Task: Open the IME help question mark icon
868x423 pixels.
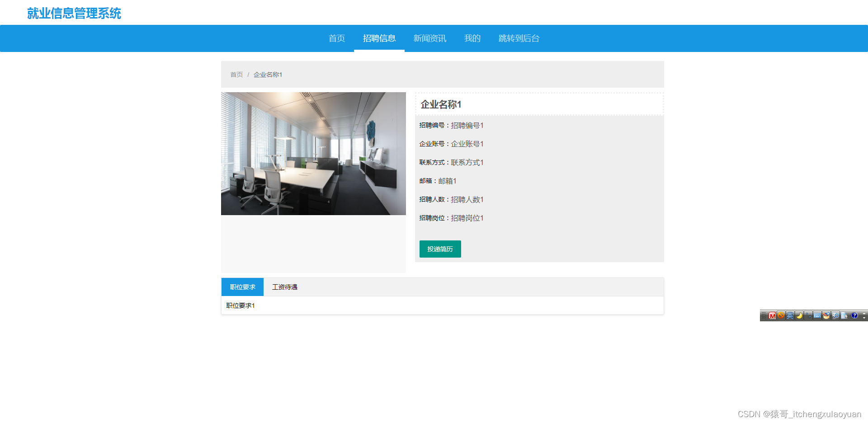Action: pos(854,315)
